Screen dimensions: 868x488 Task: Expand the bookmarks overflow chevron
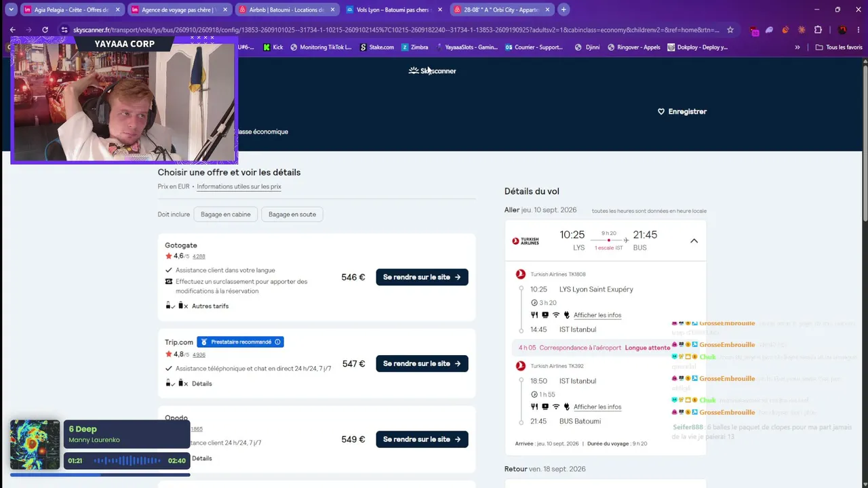click(x=797, y=47)
